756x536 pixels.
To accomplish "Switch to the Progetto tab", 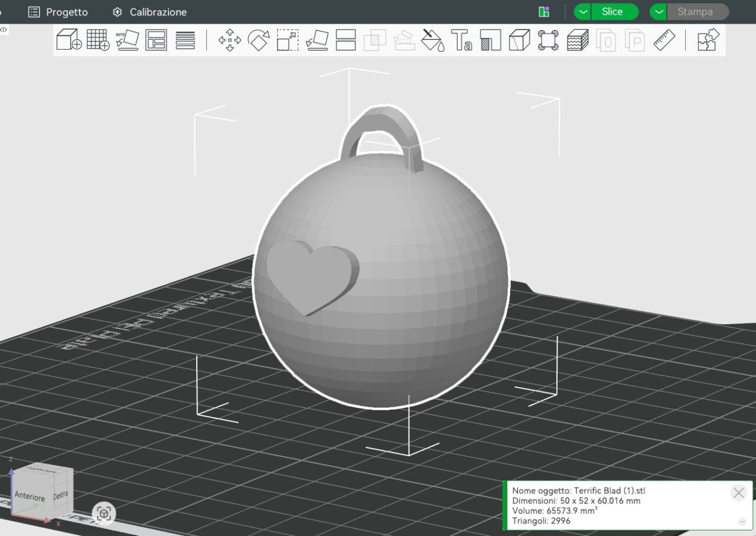I will click(58, 12).
